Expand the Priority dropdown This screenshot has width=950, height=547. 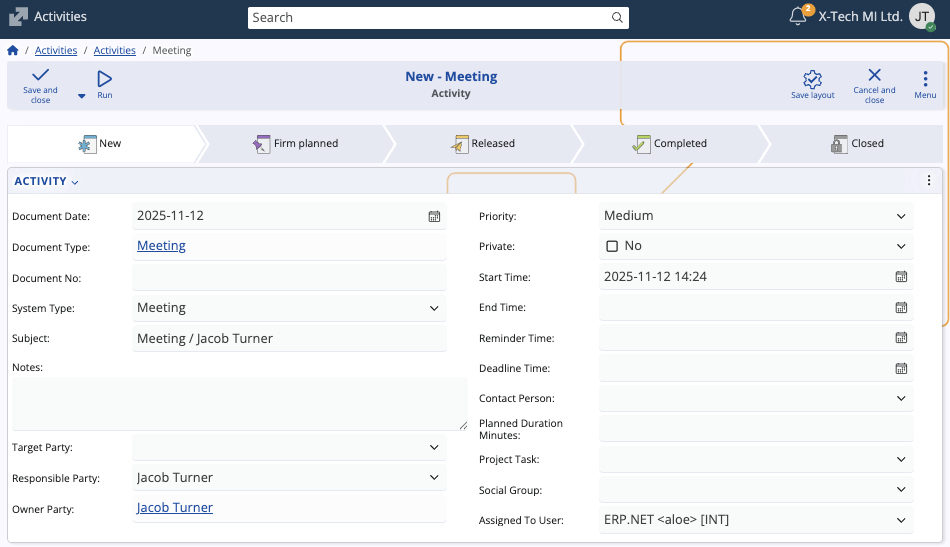(901, 216)
